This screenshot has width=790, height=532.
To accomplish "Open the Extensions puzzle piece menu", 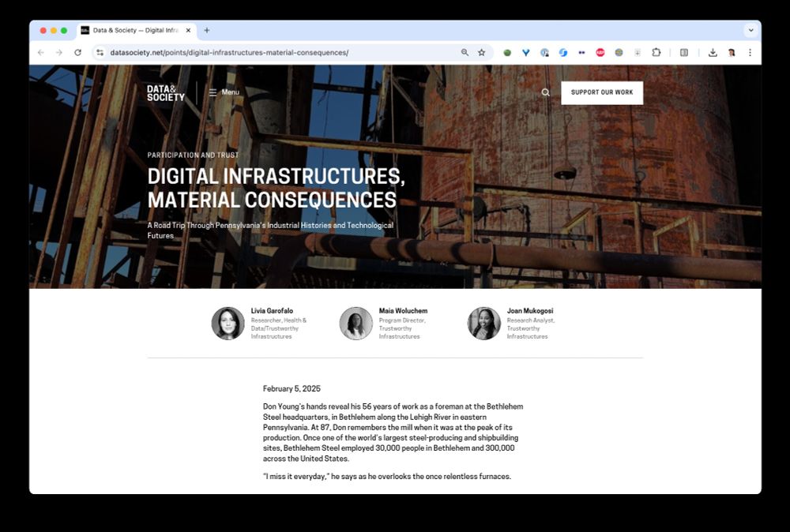I will tap(656, 52).
